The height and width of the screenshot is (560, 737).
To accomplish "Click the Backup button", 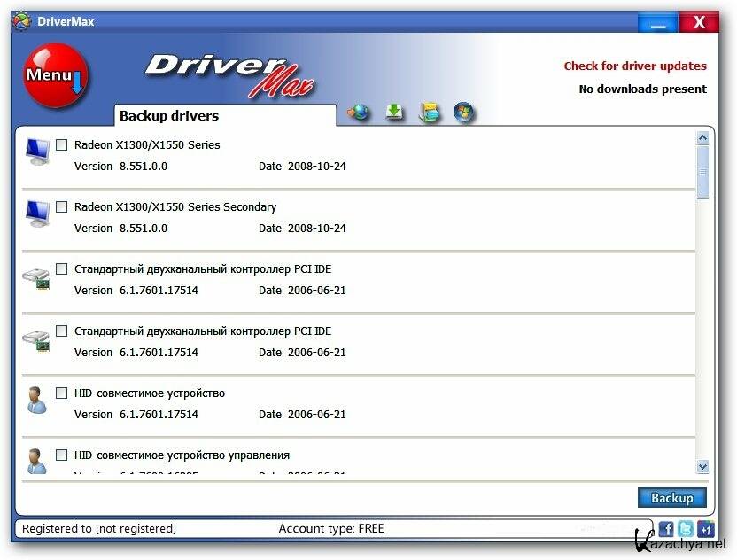I will 671,498.
